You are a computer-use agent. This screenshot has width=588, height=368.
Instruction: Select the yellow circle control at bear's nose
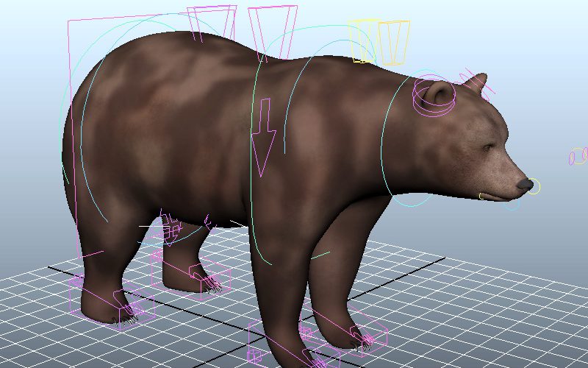pyautogui.click(x=535, y=186)
